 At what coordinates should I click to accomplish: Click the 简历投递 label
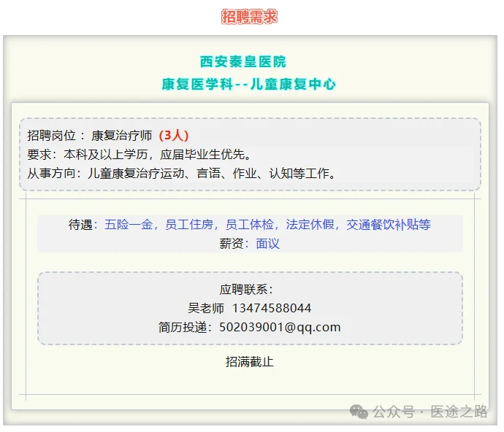(x=183, y=328)
